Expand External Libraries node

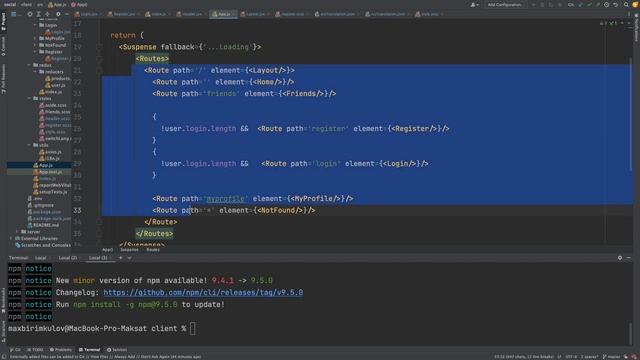(11, 238)
